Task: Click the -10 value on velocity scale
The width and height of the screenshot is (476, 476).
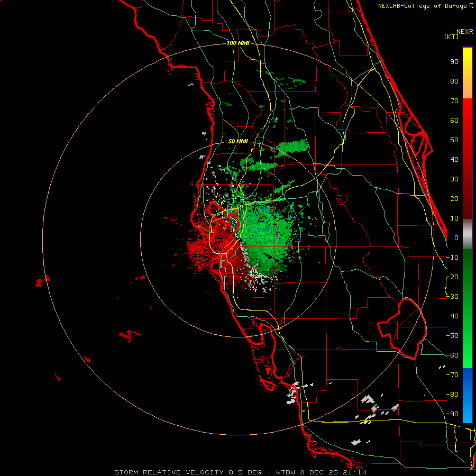Action: pyautogui.click(x=452, y=258)
